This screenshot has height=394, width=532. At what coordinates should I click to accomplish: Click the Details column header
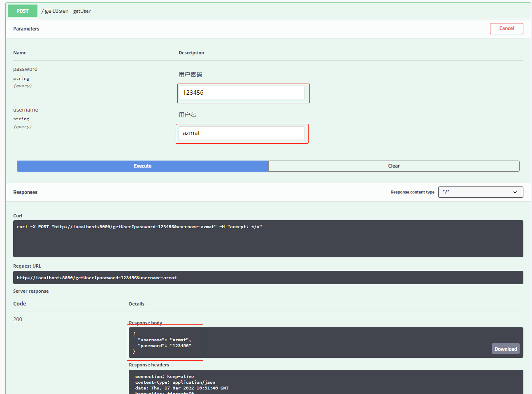137,304
